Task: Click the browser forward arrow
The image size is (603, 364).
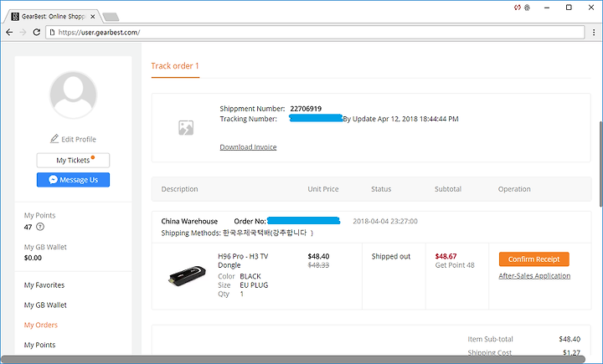Action: pos(23,33)
